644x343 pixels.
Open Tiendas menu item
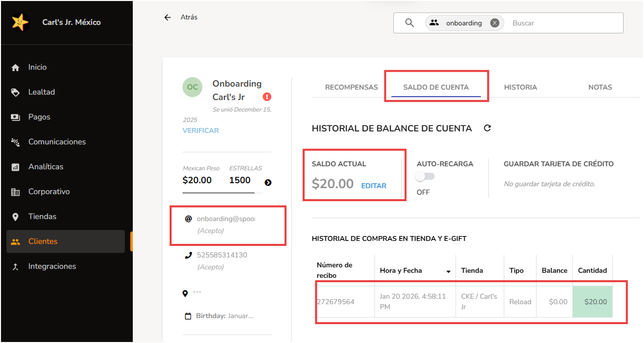(66, 217)
